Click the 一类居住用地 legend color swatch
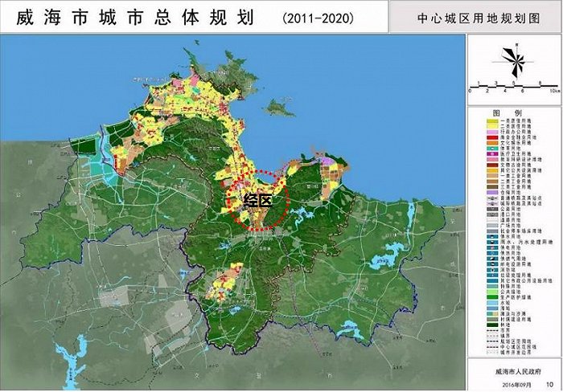 (x=492, y=121)
